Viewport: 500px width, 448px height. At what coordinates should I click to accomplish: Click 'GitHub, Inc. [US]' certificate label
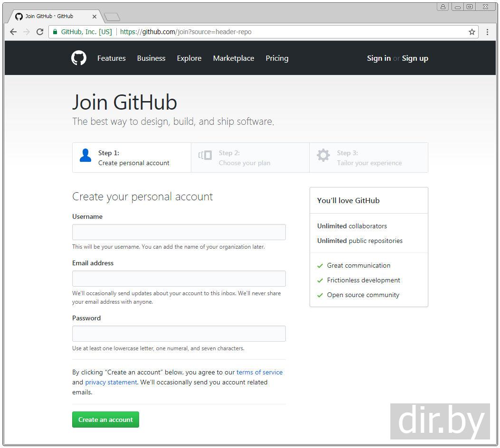(x=86, y=32)
